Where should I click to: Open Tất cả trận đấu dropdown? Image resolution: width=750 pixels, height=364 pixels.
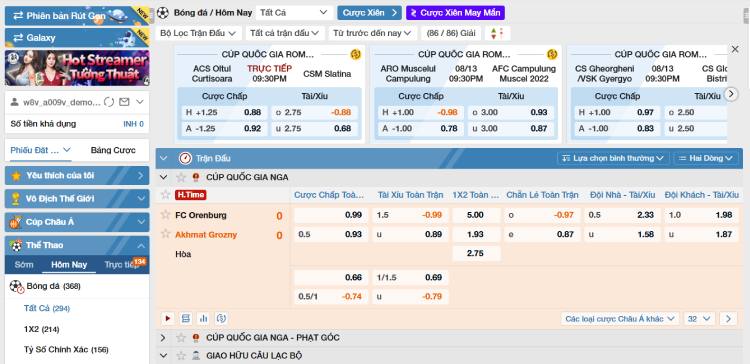[285, 33]
